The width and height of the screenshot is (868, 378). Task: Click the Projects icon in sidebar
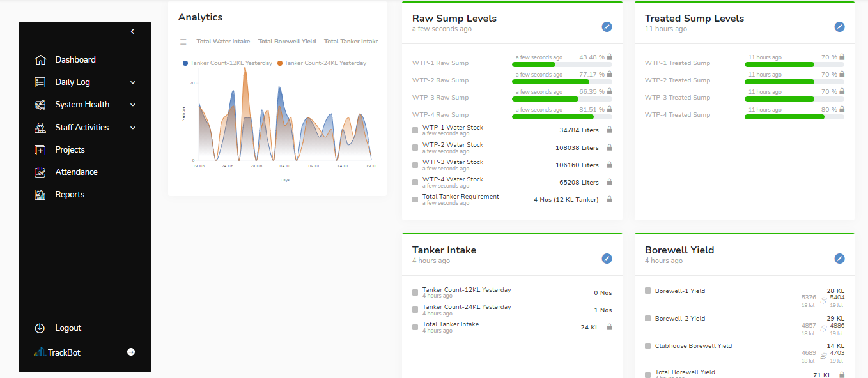[x=40, y=150]
